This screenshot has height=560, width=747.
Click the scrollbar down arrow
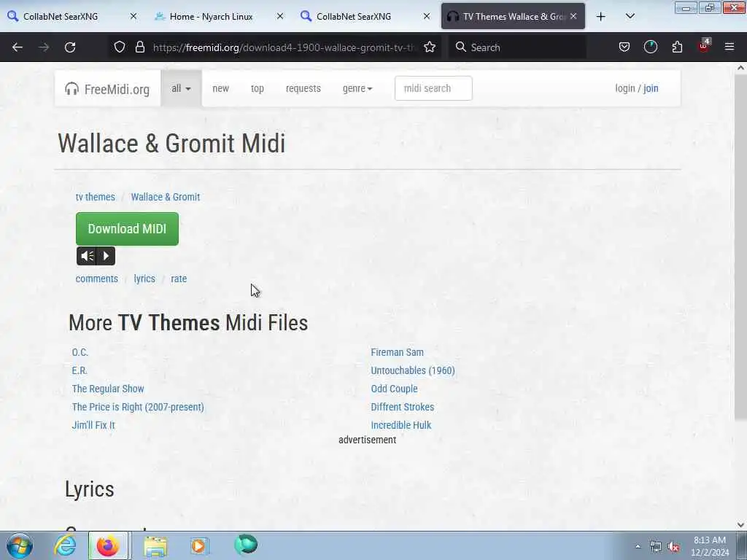741,525
